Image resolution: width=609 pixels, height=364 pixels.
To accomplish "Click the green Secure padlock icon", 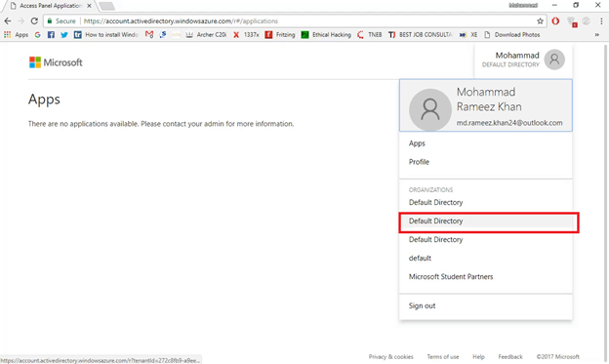I will [50, 20].
